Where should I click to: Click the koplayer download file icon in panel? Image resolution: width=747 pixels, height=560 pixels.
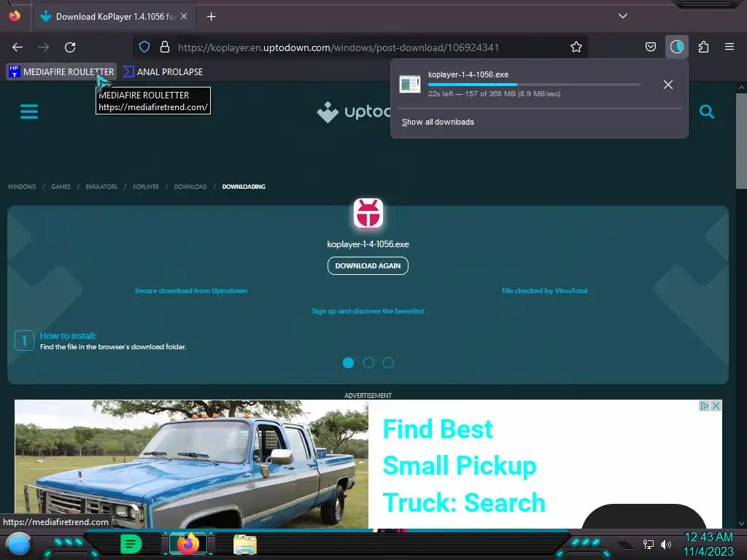point(410,85)
